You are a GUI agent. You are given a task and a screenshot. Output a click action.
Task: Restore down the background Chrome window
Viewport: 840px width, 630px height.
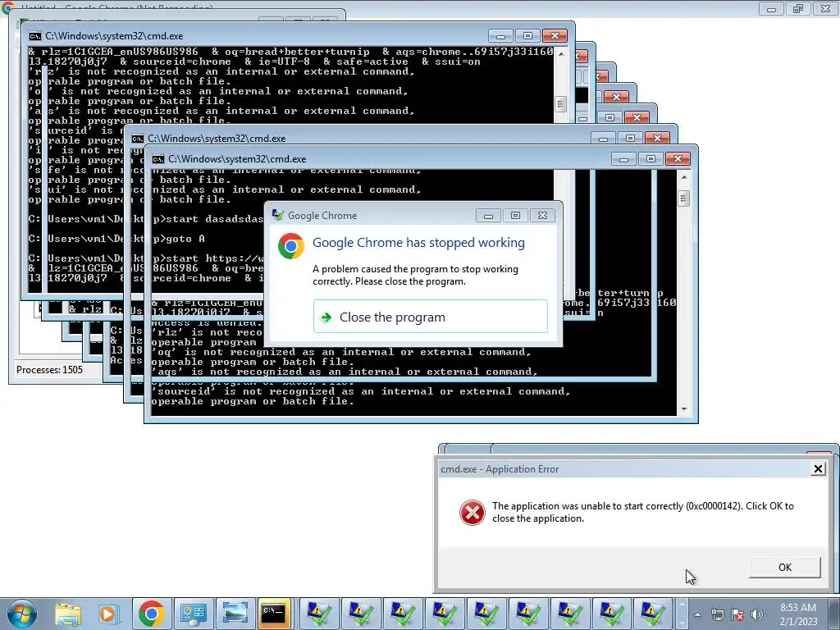tap(798, 8)
